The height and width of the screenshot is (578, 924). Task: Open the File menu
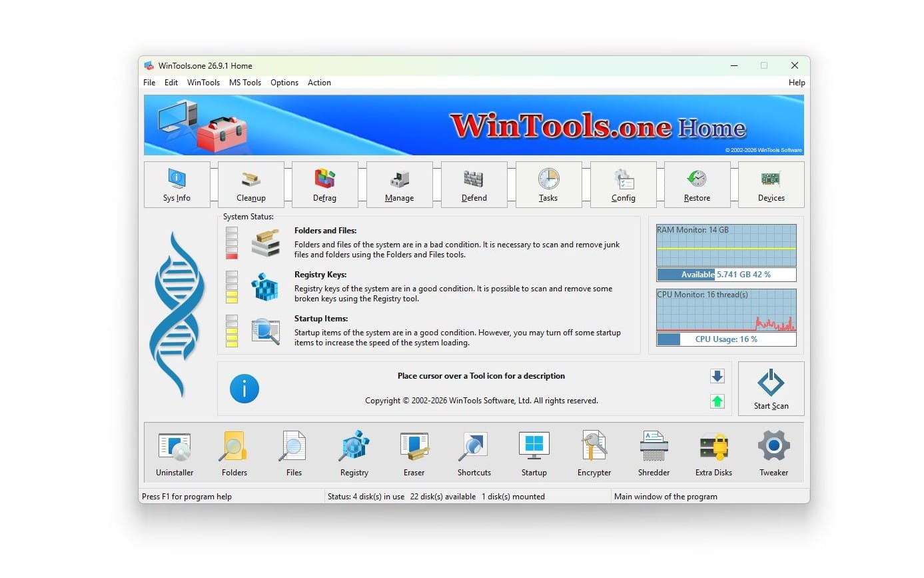[x=149, y=83]
